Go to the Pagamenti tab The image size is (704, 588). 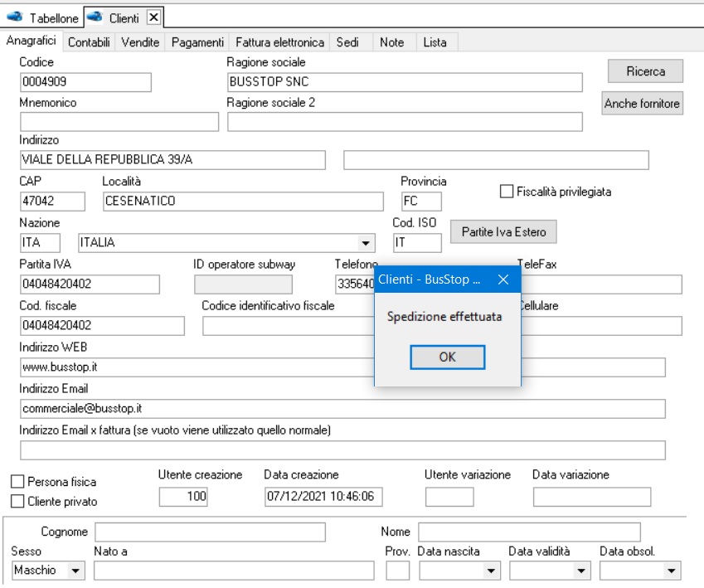[x=197, y=42]
